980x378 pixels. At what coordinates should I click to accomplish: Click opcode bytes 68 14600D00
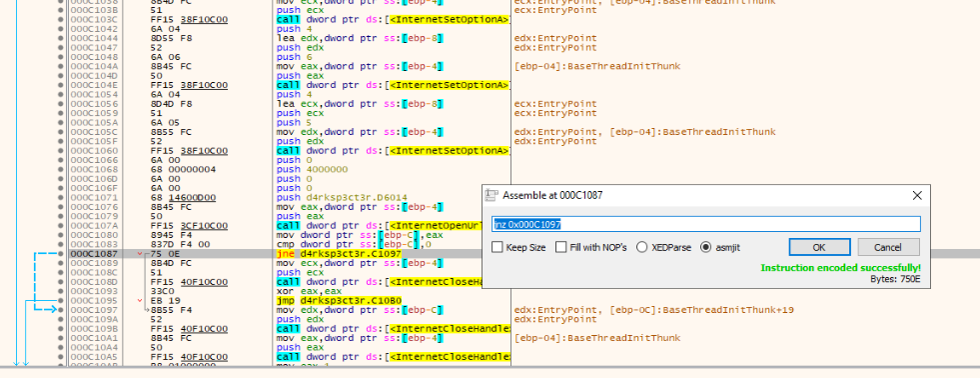click(x=184, y=197)
